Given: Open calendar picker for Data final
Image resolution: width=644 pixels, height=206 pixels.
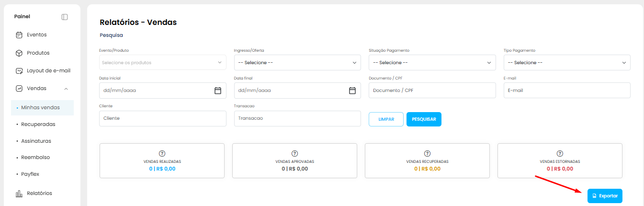Looking at the screenshot, I should click(352, 91).
